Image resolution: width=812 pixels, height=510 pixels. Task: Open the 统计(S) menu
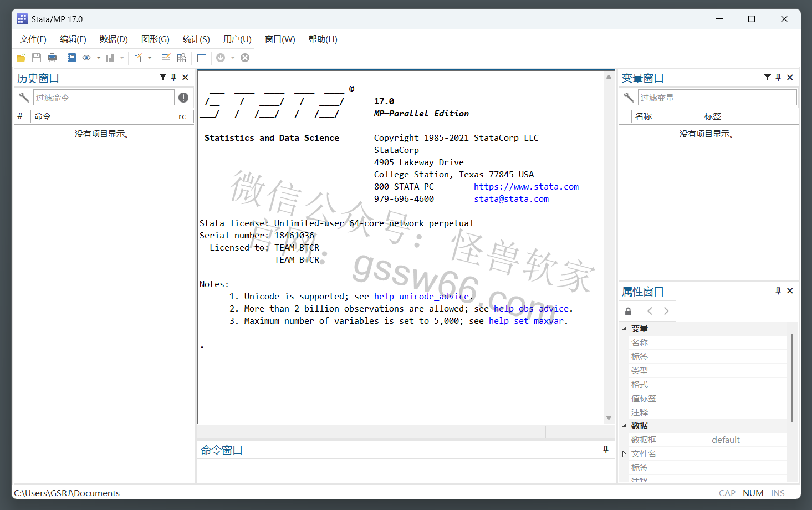pyautogui.click(x=196, y=39)
